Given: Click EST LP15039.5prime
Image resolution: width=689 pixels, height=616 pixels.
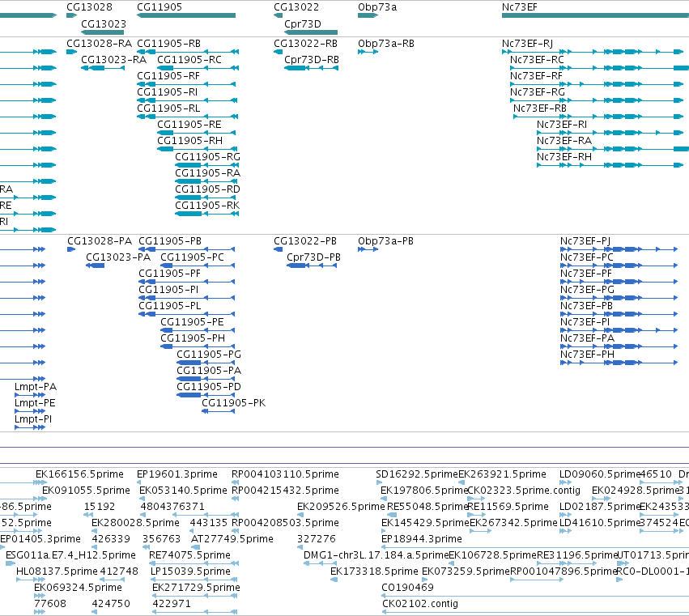Looking at the screenshot, I should point(190,571).
